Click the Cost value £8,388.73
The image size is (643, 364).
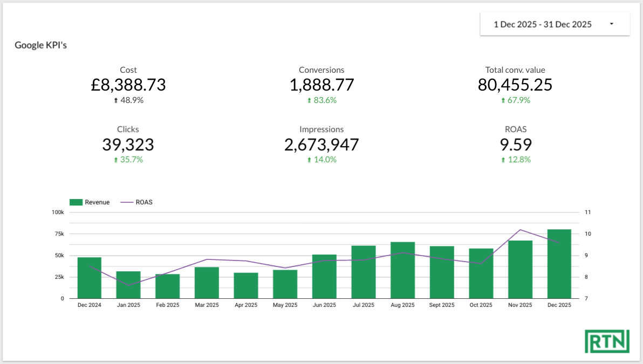pyautogui.click(x=128, y=85)
